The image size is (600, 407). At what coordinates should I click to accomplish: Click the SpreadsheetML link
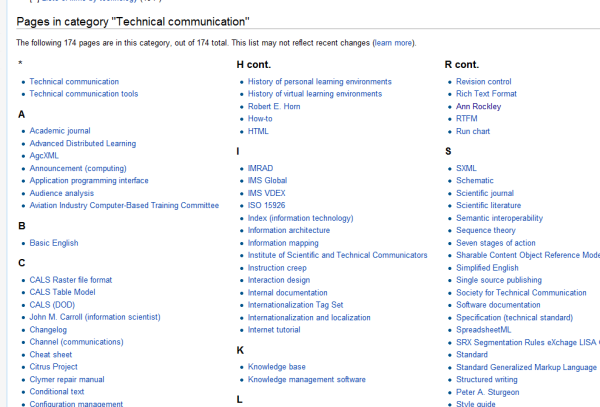click(x=483, y=330)
